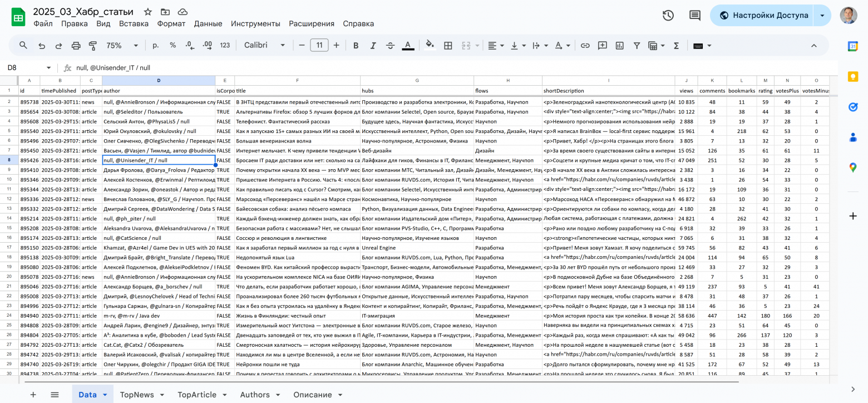This screenshot has height=403, width=868.
Task: Print the spreadsheet using the printer icon
Action: 76,46
